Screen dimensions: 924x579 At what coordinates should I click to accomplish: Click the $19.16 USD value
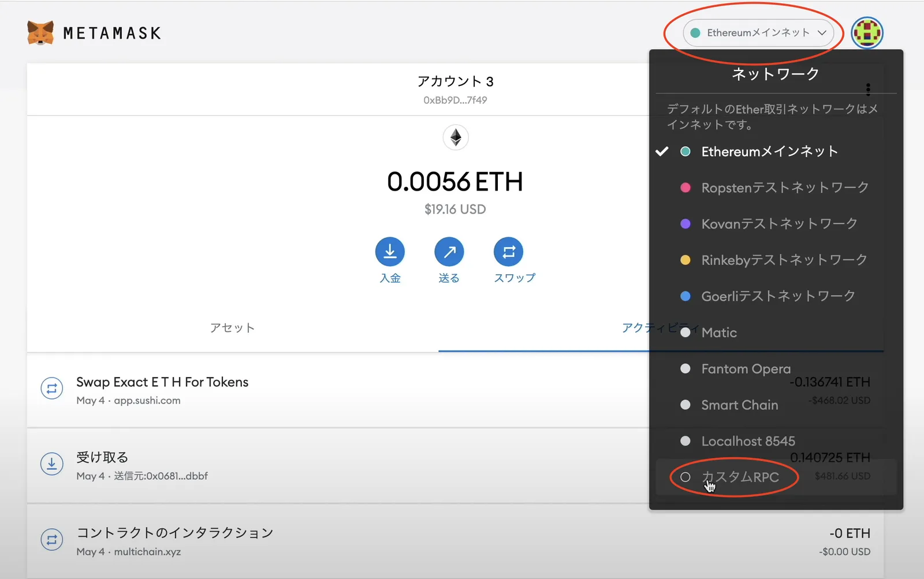point(455,209)
